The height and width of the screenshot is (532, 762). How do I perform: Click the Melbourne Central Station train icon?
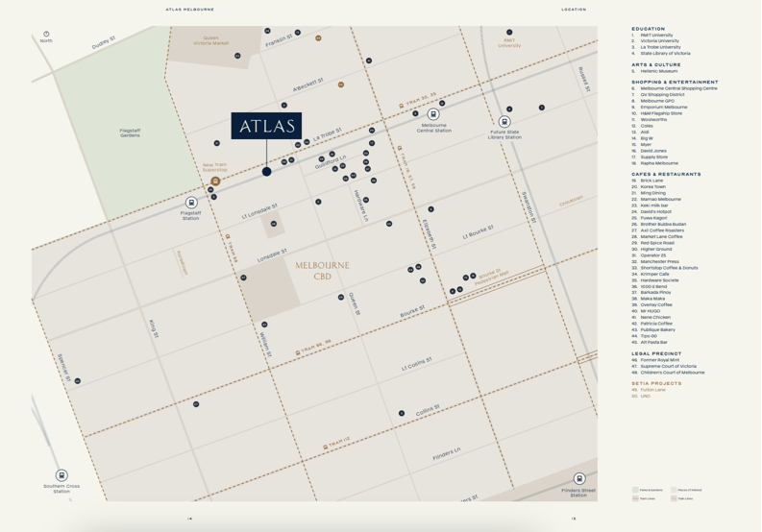[435, 114]
